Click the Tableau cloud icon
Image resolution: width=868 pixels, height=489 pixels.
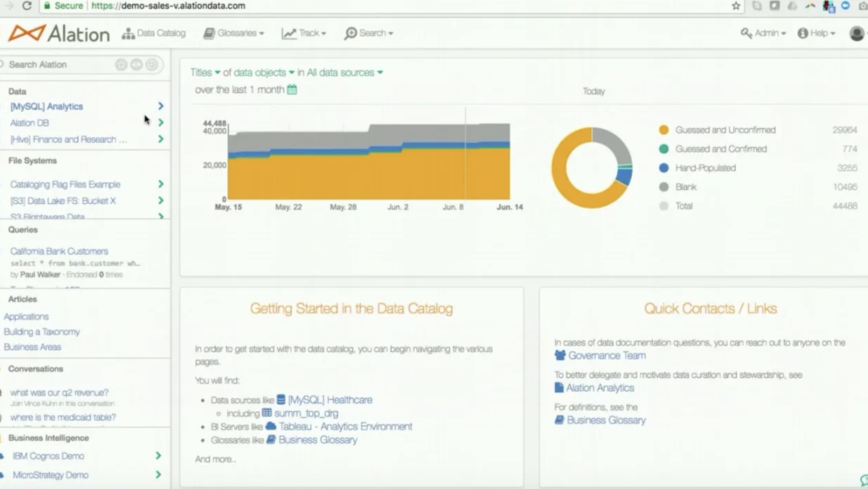point(271,426)
